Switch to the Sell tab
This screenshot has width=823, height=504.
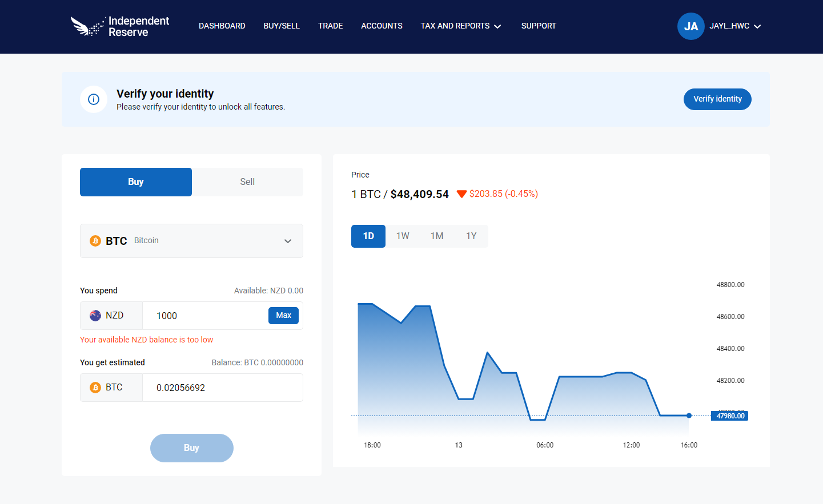coord(247,182)
